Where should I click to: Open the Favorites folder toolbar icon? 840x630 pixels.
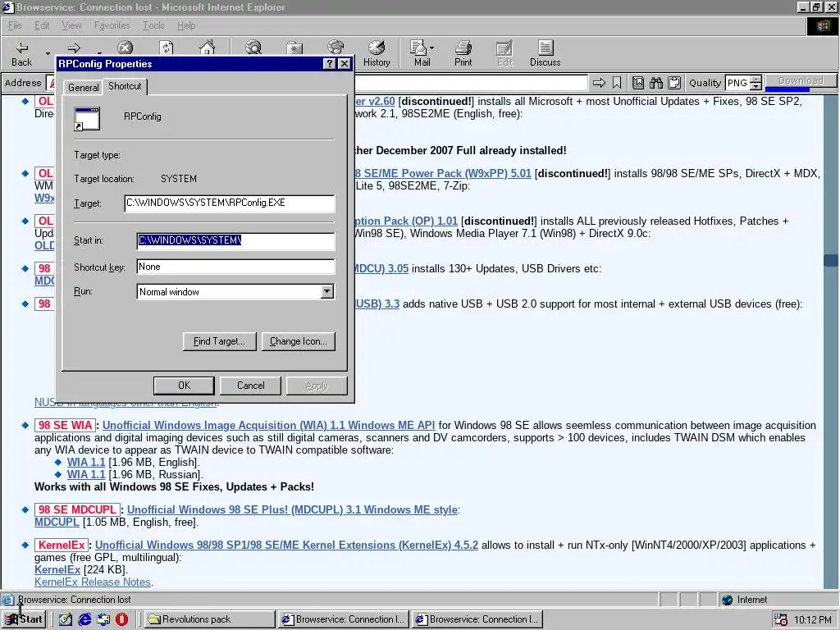click(294, 47)
